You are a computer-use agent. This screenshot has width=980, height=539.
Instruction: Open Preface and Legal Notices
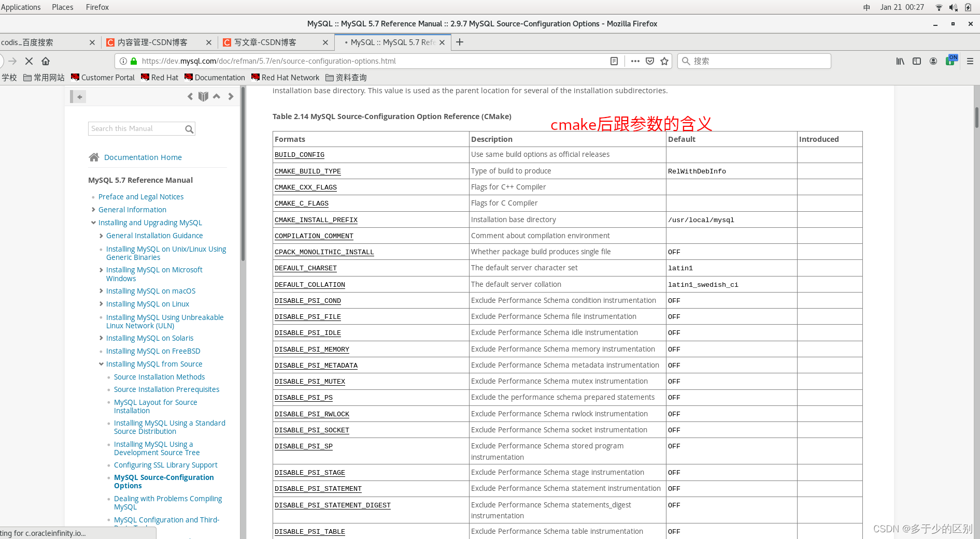[x=141, y=197]
